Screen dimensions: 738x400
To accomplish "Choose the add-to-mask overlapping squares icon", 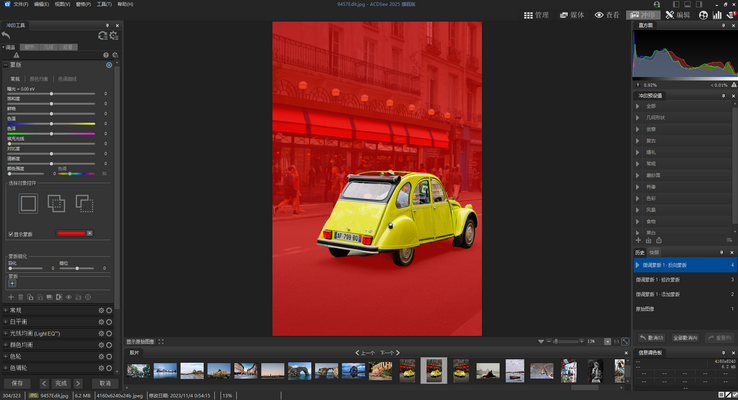I will pyautogui.click(x=56, y=203).
